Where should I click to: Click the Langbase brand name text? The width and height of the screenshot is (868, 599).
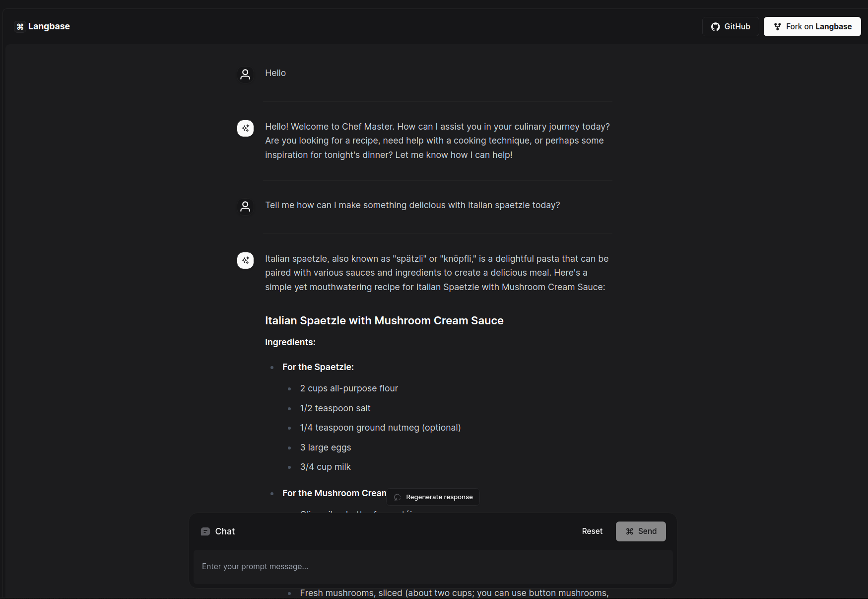49,26
